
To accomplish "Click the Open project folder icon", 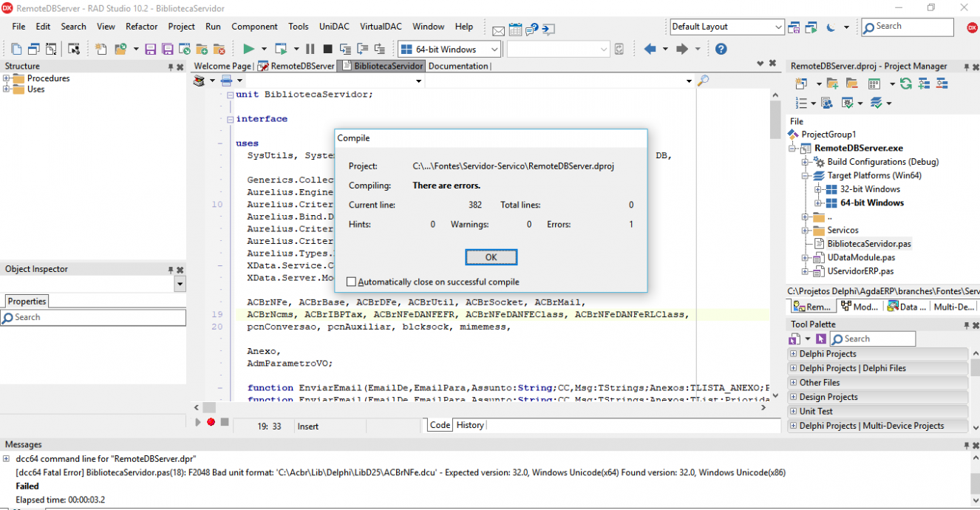I will click(120, 49).
